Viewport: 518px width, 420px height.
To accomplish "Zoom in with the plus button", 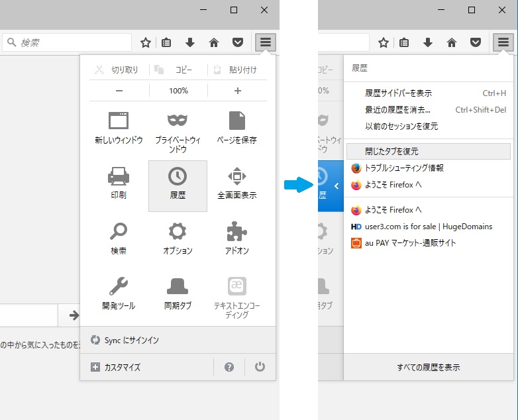I will point(237,91).
